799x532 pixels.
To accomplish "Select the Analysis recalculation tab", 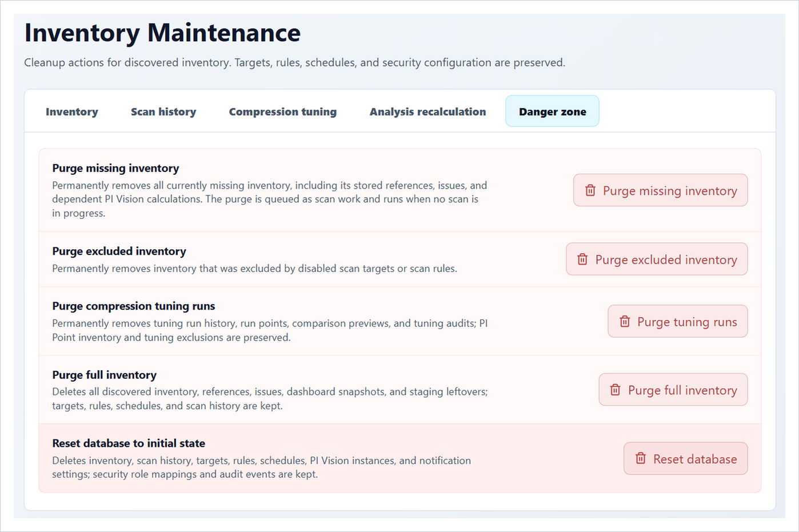I will pos(428,111).
